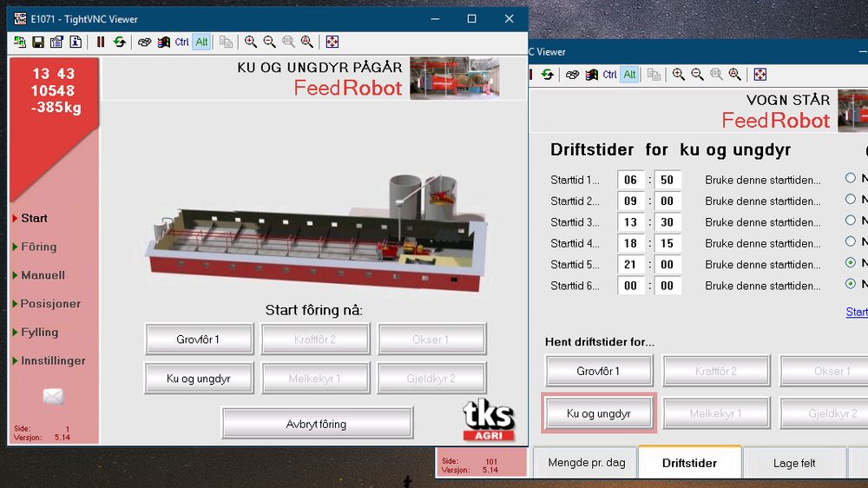The height and width of the screenshot is (488, 868).
Task: Switch to Lage felt tab
Action: [794, 463]
